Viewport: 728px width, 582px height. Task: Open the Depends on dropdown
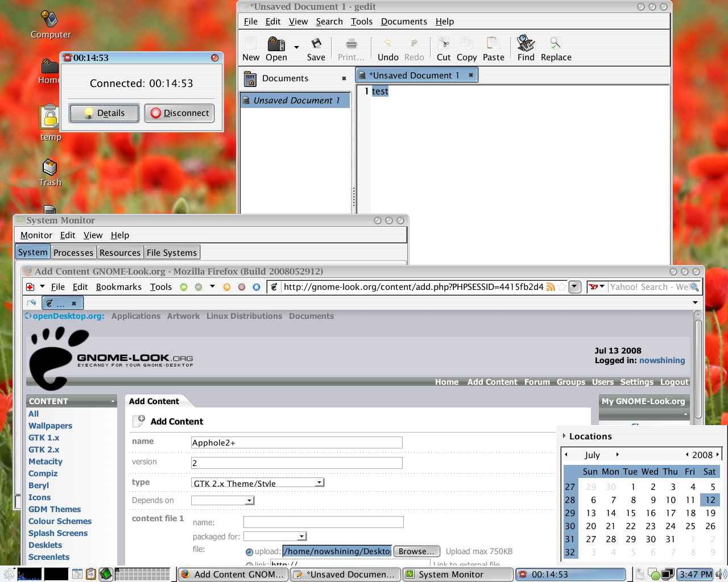222,501
